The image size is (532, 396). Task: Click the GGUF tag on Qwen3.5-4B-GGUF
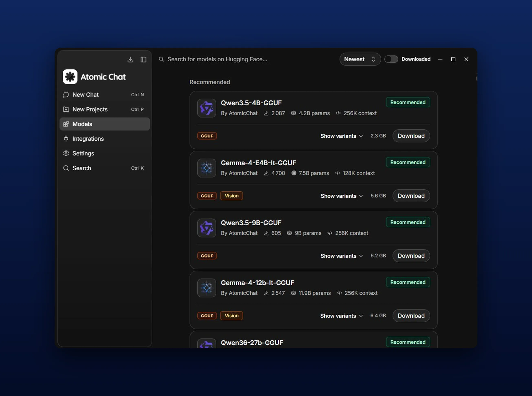coord(207,136)
